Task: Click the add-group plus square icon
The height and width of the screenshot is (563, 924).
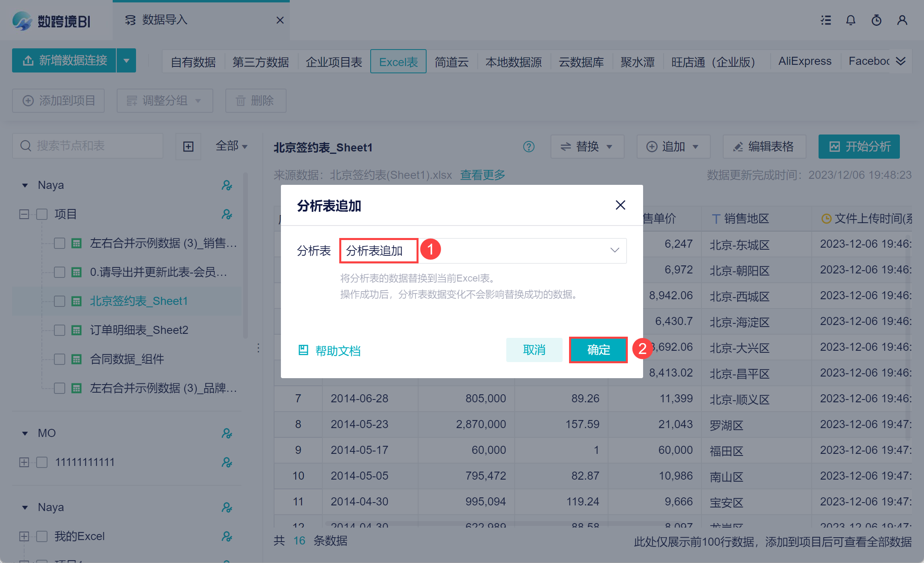Action: [188, 147]
